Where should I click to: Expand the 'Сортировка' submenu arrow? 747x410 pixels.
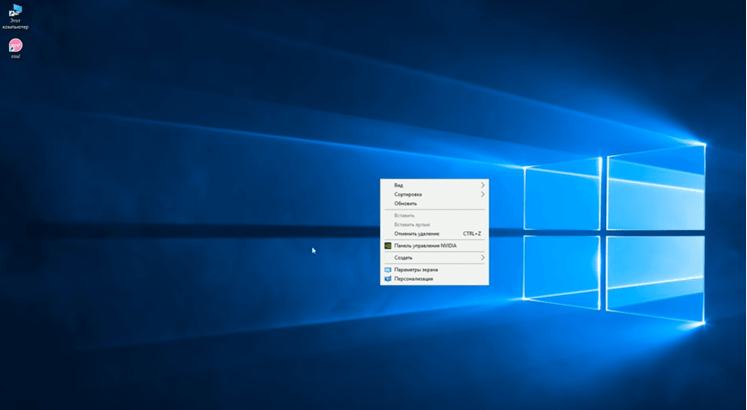click(483, 194)
